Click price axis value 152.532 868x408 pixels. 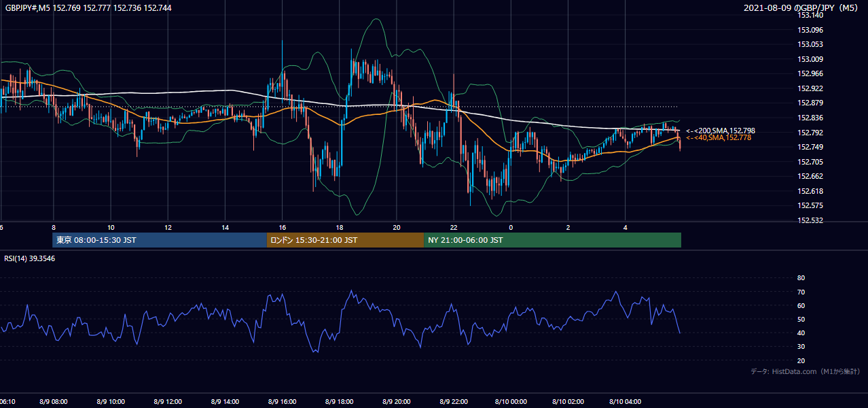810,220
